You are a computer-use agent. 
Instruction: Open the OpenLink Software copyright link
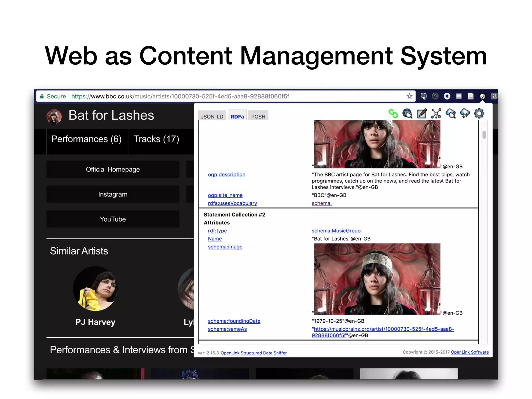tap(470, 352)
